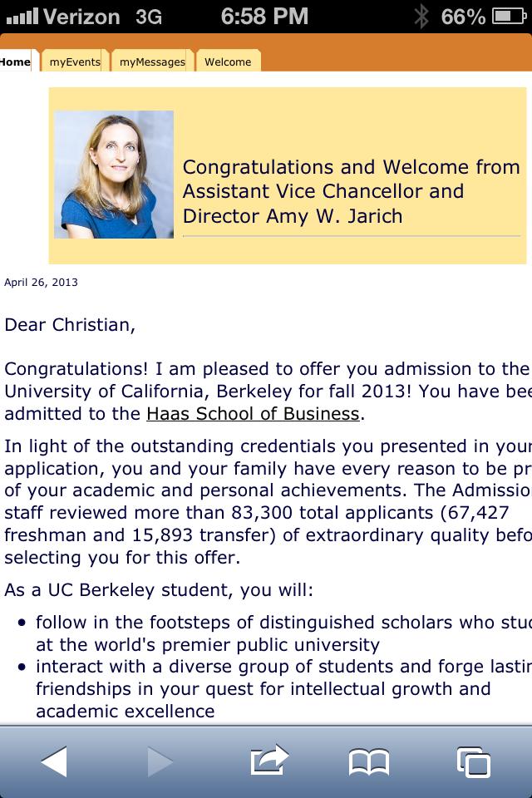This screenshot has height=798, width=532.
Task: Open the myMessages tab
Action: point(152,62)
